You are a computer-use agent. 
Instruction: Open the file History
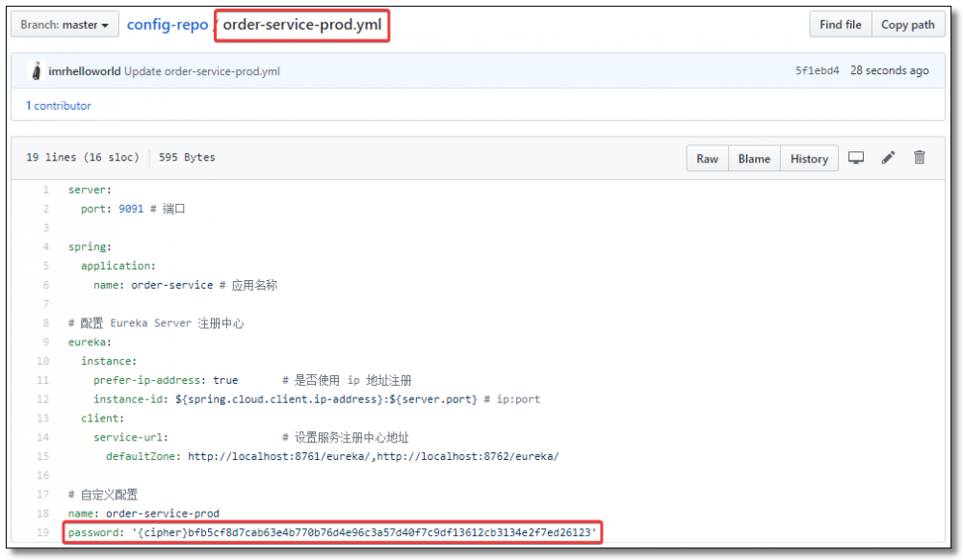point(809,158)
